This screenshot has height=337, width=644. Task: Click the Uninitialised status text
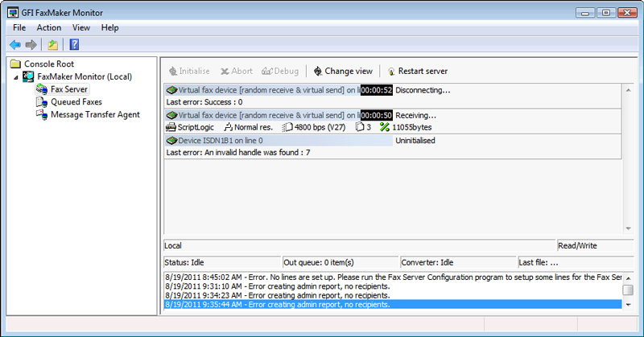pos(415,141)
